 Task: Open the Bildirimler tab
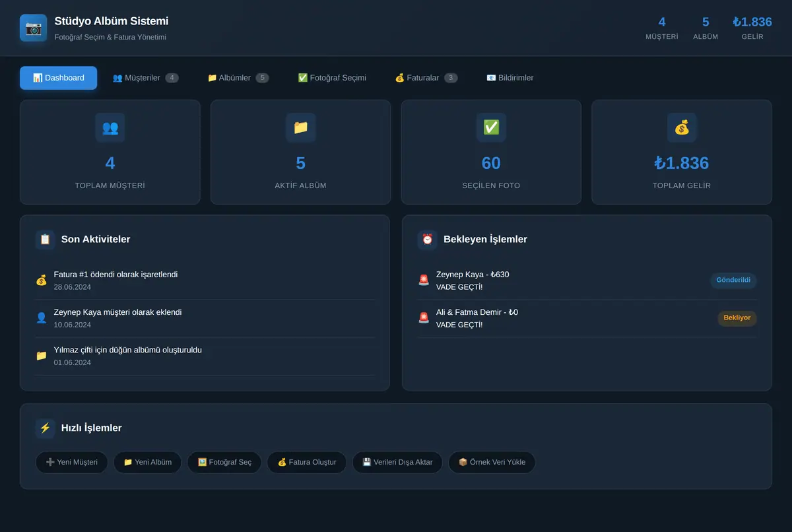click(510, 78)
